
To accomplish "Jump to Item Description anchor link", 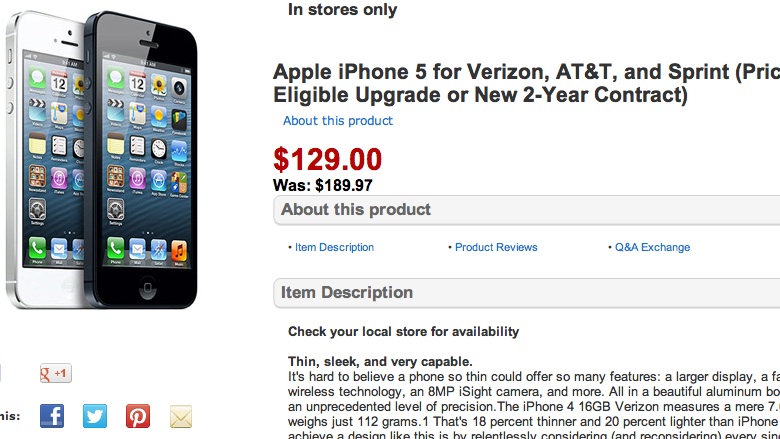I will (334, 247).
